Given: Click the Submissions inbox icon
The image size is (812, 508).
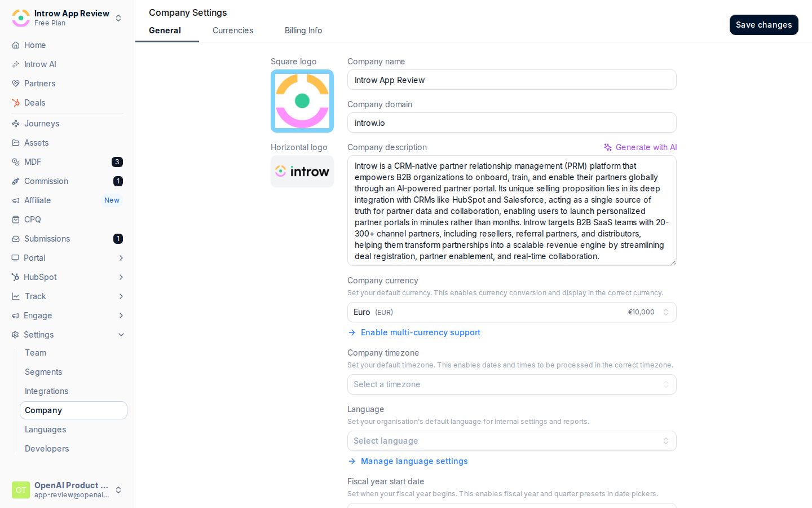Looking at the screenshot, I should [16, 239].
